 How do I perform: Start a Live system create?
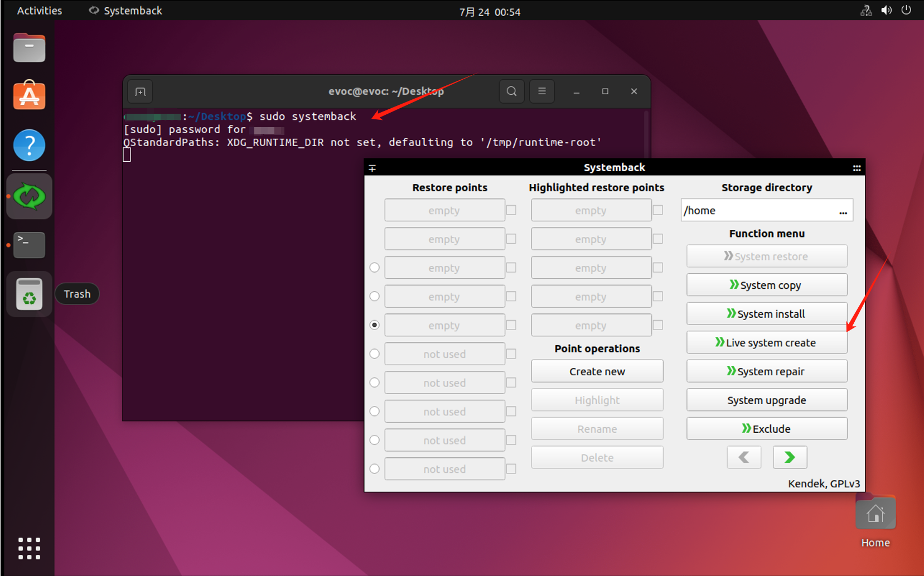[x=767, y=342]
